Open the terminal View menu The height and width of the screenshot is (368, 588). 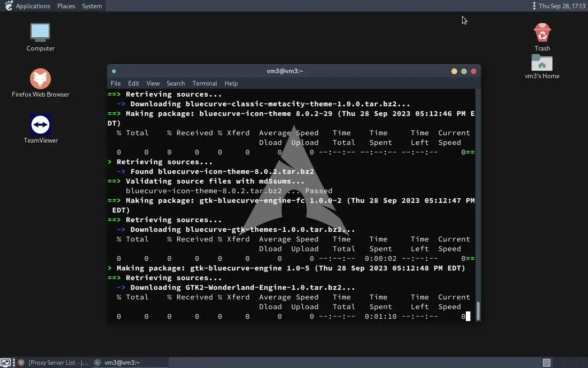click(153, 83)
